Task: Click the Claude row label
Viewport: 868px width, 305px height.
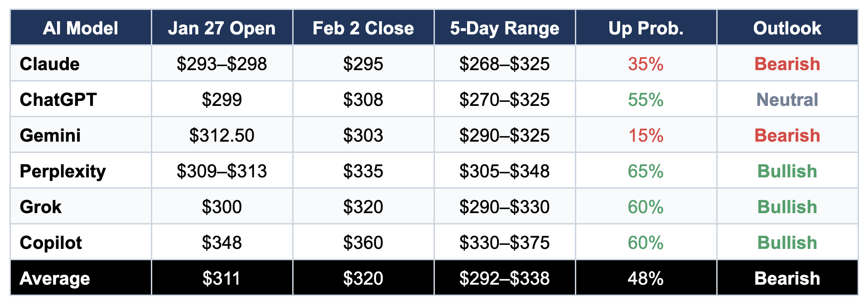Action: pyautogui.click(x=50, y=64)
